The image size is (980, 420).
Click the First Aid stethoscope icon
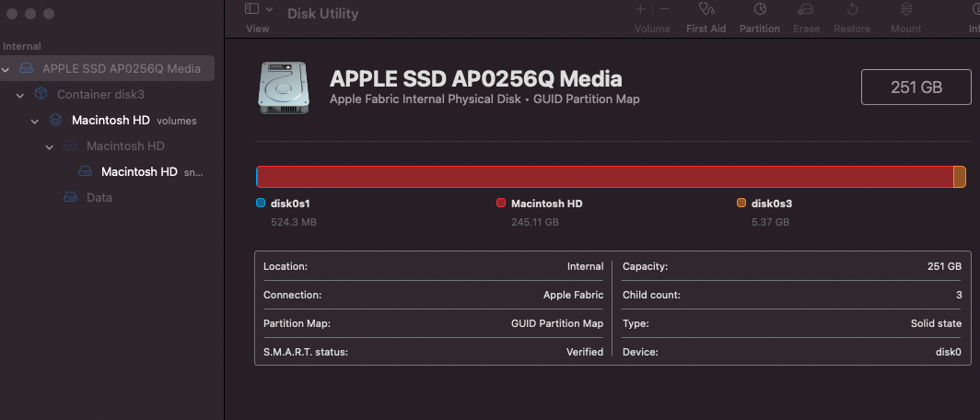coord(706,10)
